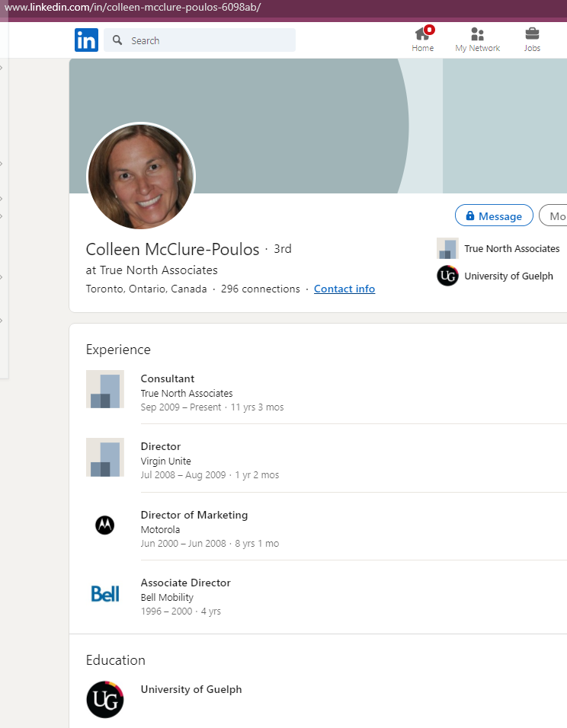The image size is (567, 728).
Task: Click the browser address bar URL
Action: click(133, 8)
